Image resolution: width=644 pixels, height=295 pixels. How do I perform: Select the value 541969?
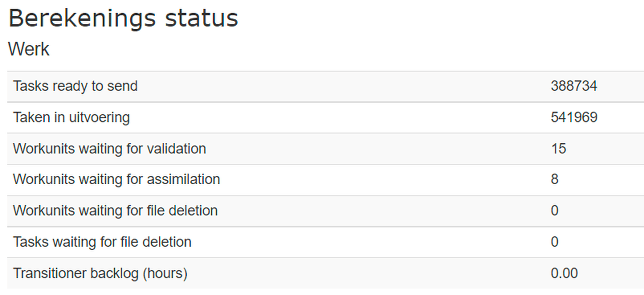click(574, 117)
